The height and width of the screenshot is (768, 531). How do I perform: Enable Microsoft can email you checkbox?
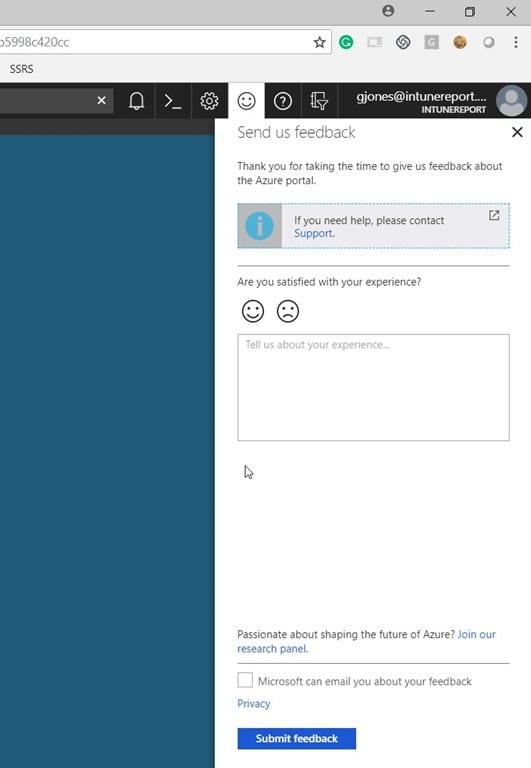click(x=245, y=680)
